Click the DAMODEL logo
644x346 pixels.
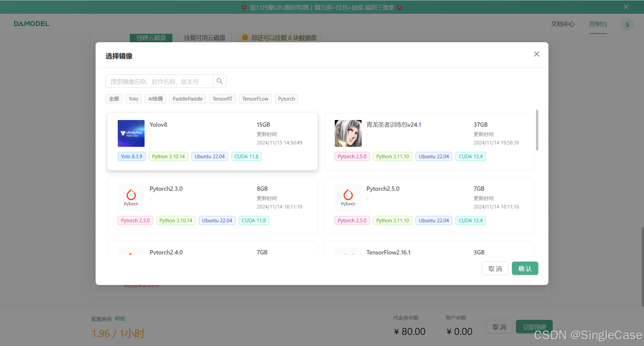coord(32,24)
